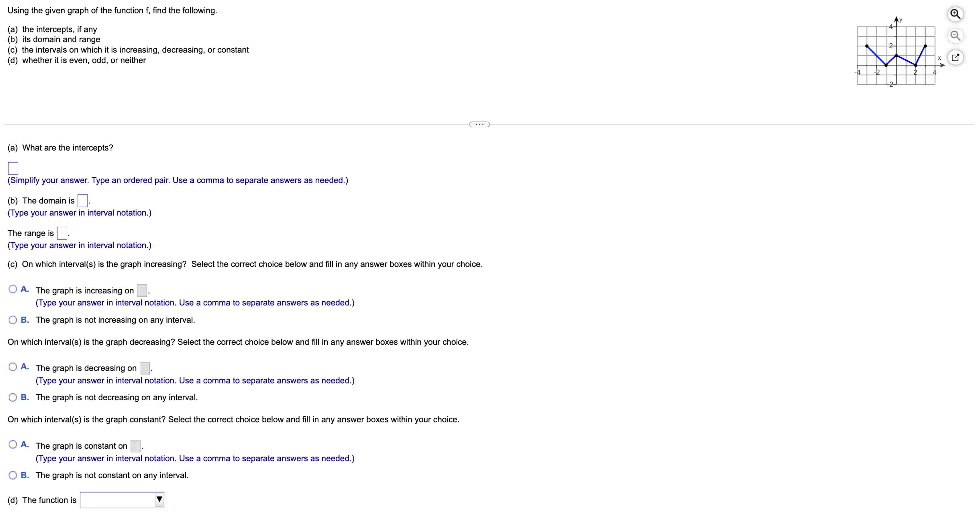The height and width of the screenshot is (527, 980).
Task: Select option A graph is increasing on
Action: 13,289
